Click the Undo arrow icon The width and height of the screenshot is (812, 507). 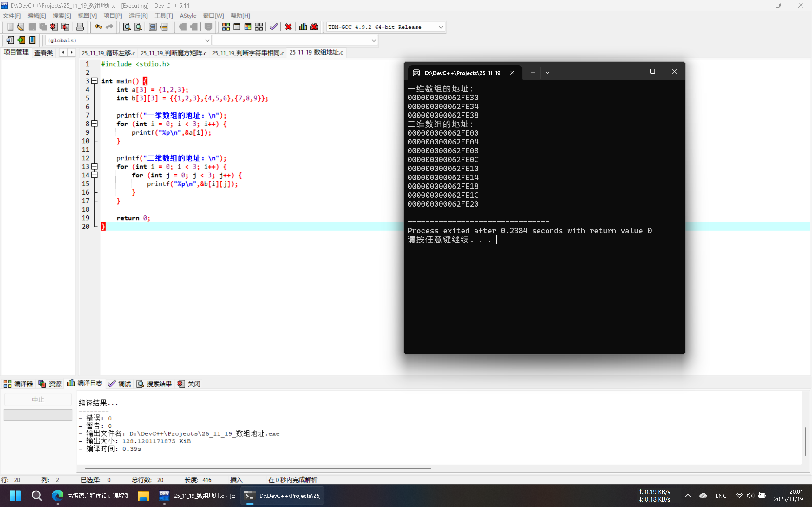(x=98, y=27)
